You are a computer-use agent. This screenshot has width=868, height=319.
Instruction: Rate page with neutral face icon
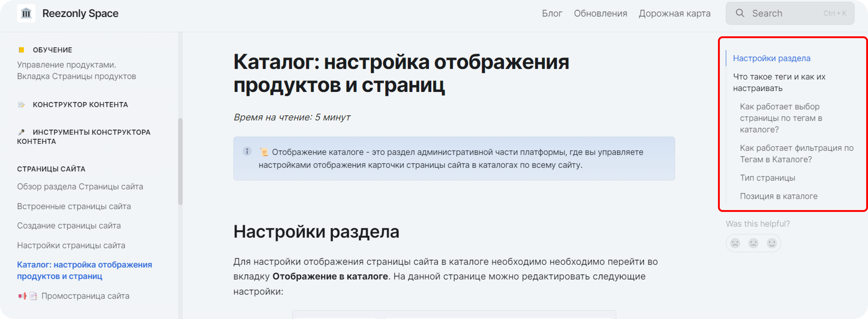coord(753,243)
